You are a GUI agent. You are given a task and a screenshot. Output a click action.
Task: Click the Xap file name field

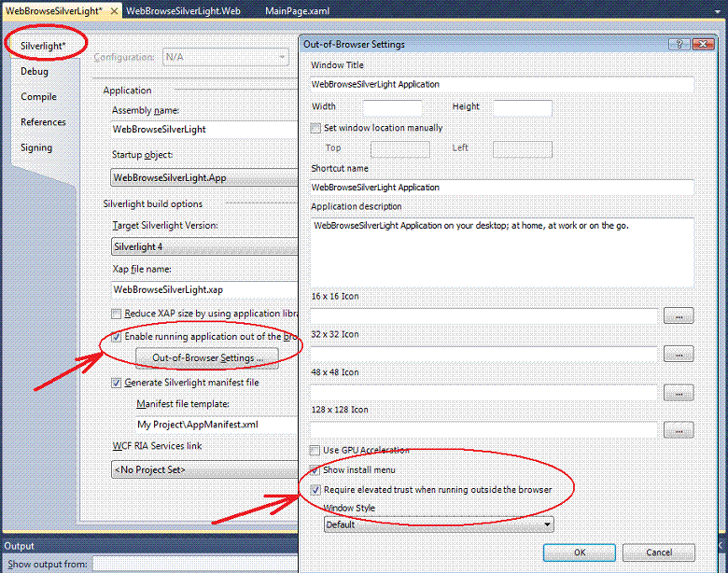click(204, 289)
